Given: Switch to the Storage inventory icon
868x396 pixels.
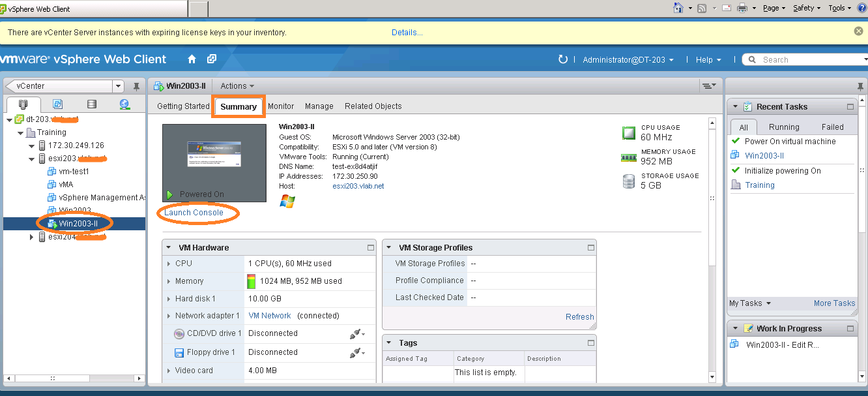Looking at the screenshot, I should (91, 103).
